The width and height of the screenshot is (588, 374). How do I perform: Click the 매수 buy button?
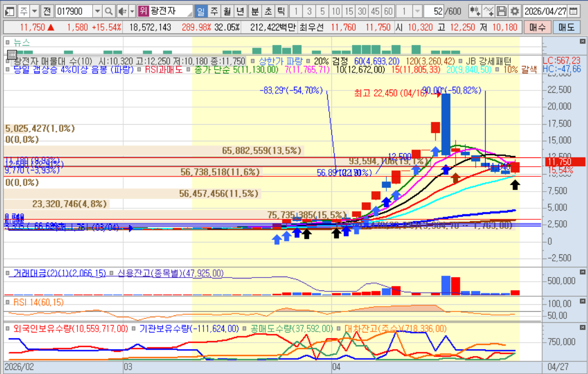(x=537, y=27)
